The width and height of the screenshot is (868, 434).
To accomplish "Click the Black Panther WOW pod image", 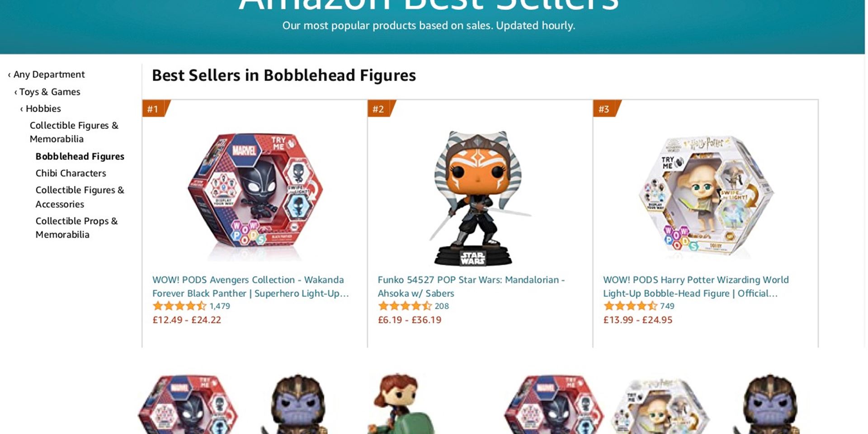I will tap(255, 195).
